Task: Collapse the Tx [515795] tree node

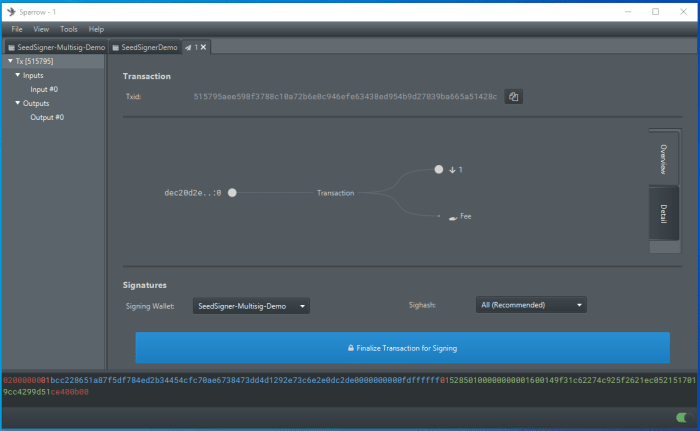Action: 9,61
